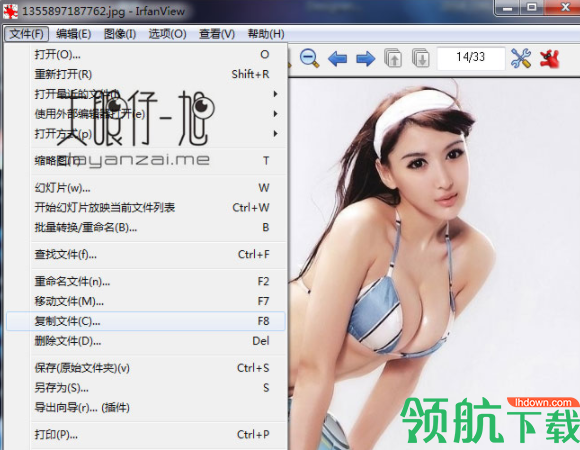Click the 14/33 image counter field

pos(471,58)
